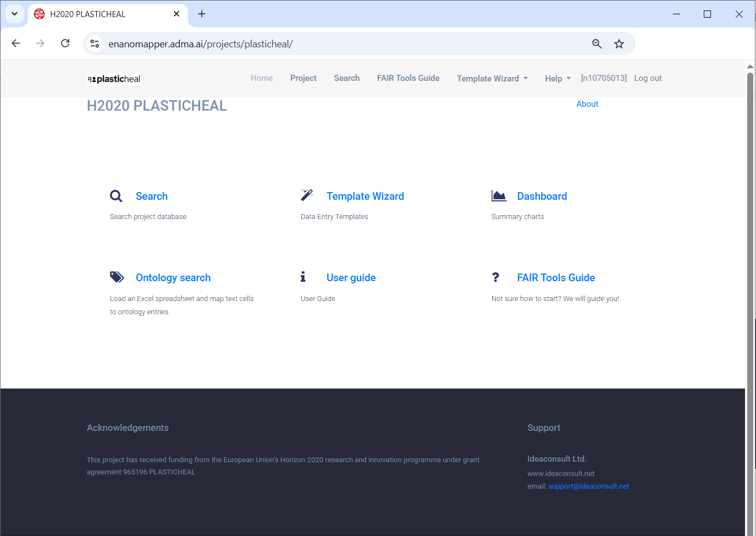Click the Ontology search tags icon

click(117, 277)
